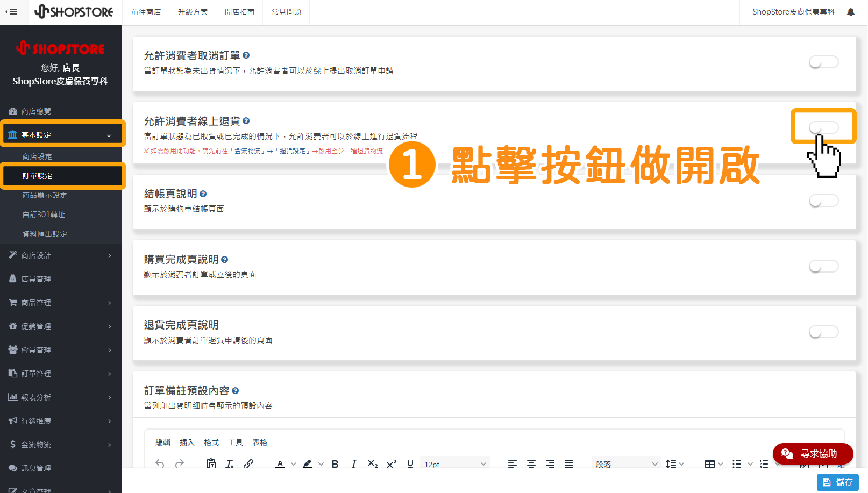This screenshot has width=868, height=493.
Task: Click the Undo arrow in the editor
Action: point(160,463)
